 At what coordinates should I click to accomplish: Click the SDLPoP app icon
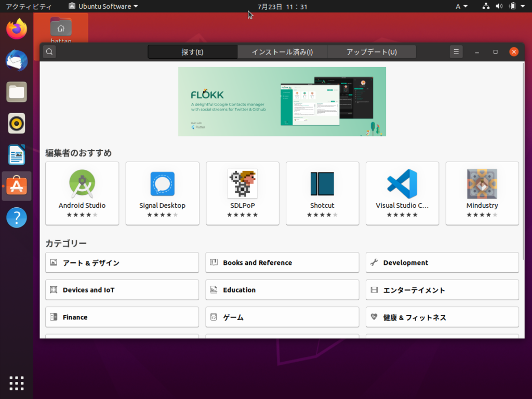242,183
